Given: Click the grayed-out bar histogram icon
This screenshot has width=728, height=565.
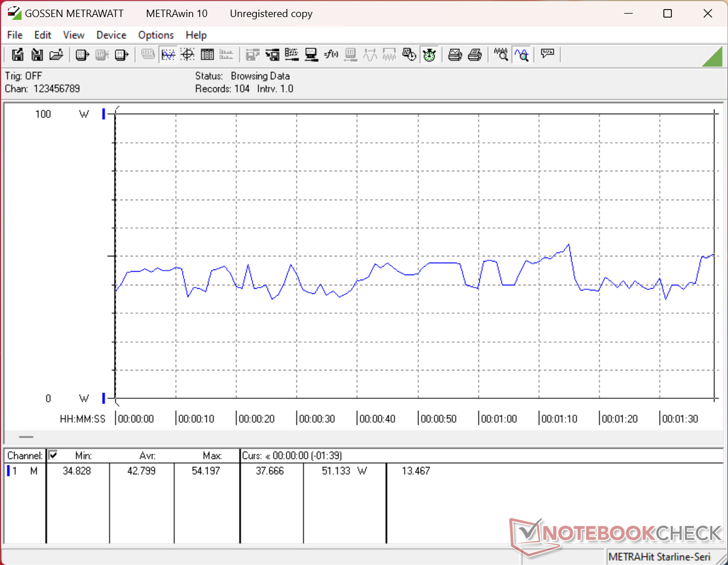Looking at the screenshot, I should pos(226,55).
